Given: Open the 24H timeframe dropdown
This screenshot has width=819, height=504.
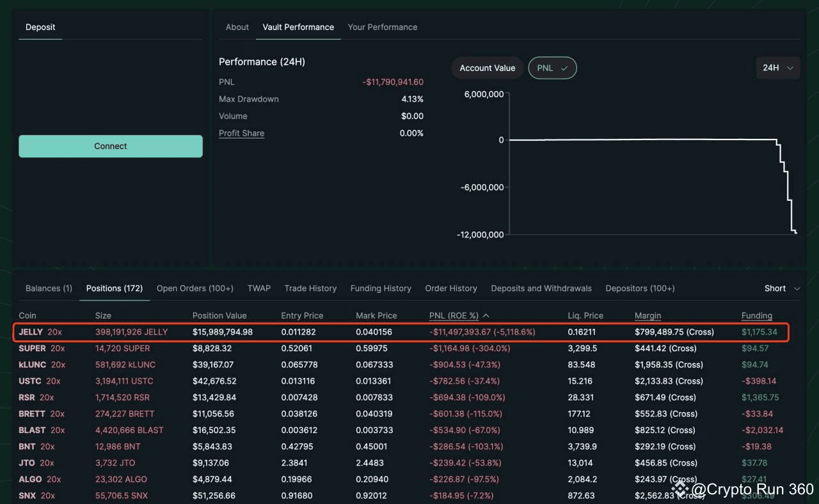Looking at the screenshot, I should (777, 68).
